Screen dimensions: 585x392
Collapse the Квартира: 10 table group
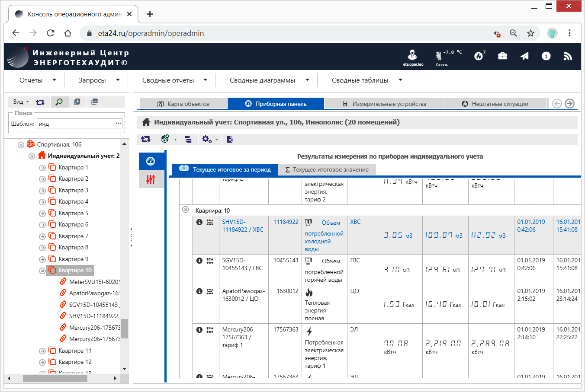[186, 210]
